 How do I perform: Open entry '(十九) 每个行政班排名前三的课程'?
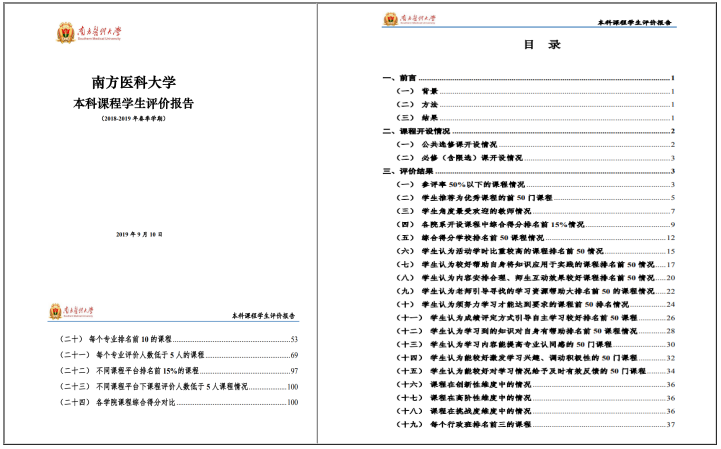(x=535, y=425)
